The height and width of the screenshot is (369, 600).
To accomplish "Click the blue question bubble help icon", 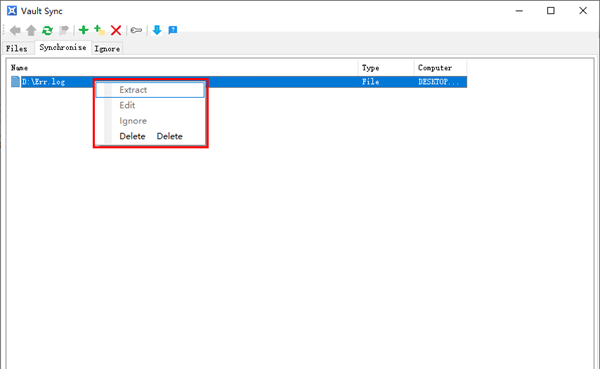I will coord(173,30).
